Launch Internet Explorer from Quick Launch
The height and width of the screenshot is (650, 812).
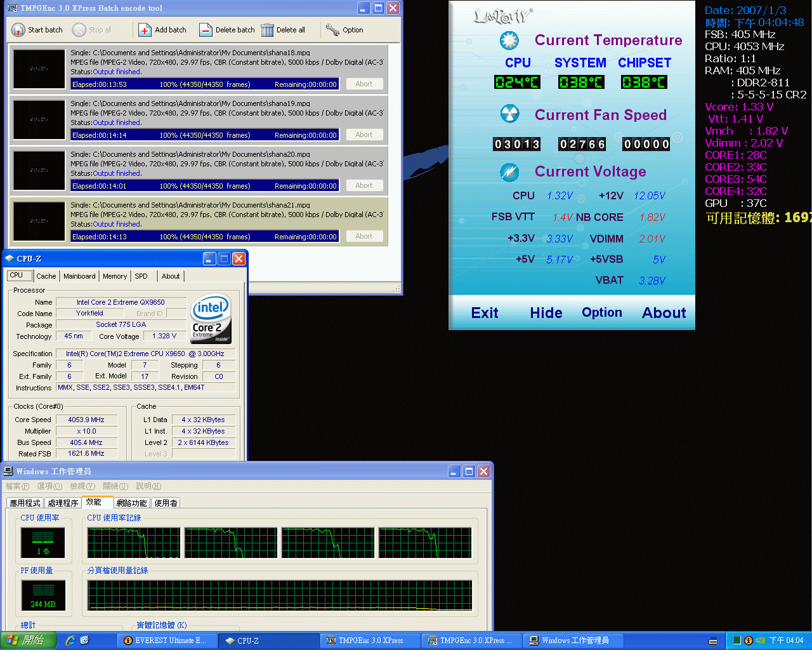(70, 640)
